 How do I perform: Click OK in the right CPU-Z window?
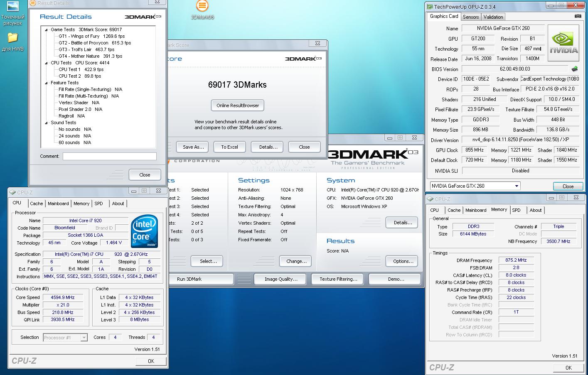568,368
